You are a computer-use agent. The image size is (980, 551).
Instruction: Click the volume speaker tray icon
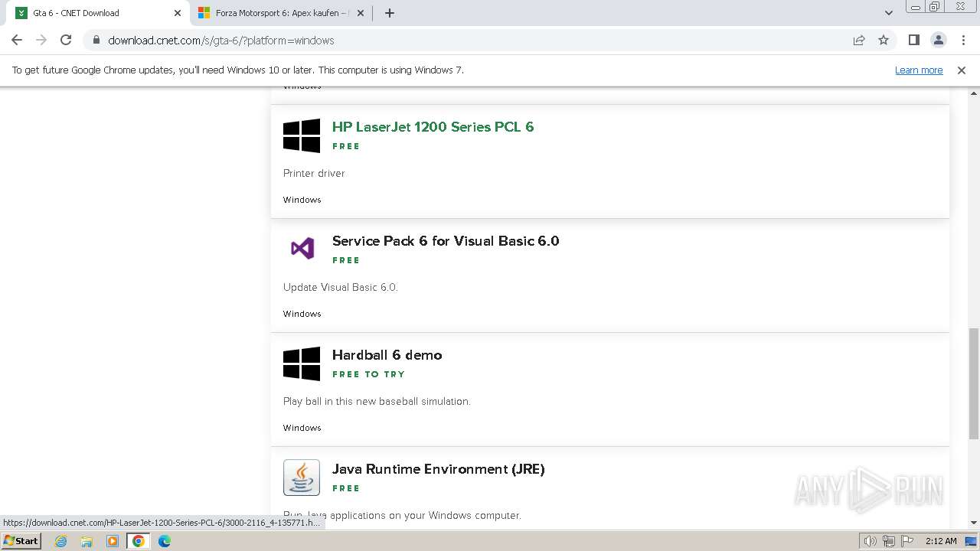coord(871,541)
